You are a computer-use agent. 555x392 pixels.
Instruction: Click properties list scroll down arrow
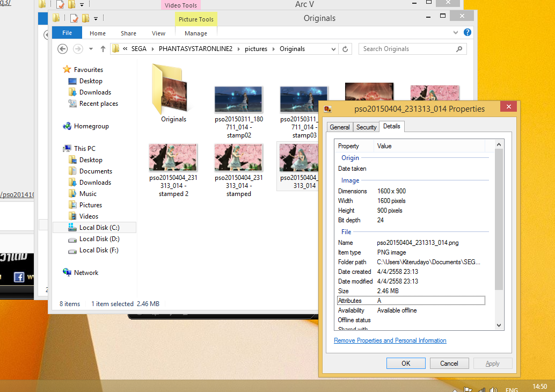point(499,325)
